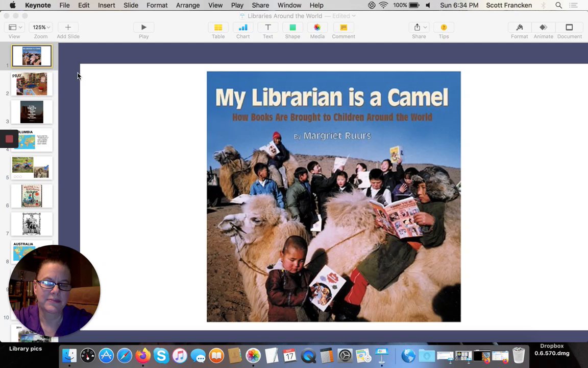Open Finder from the Dock
The height and width of the screenshot is (368, 588).
point(69,355)
